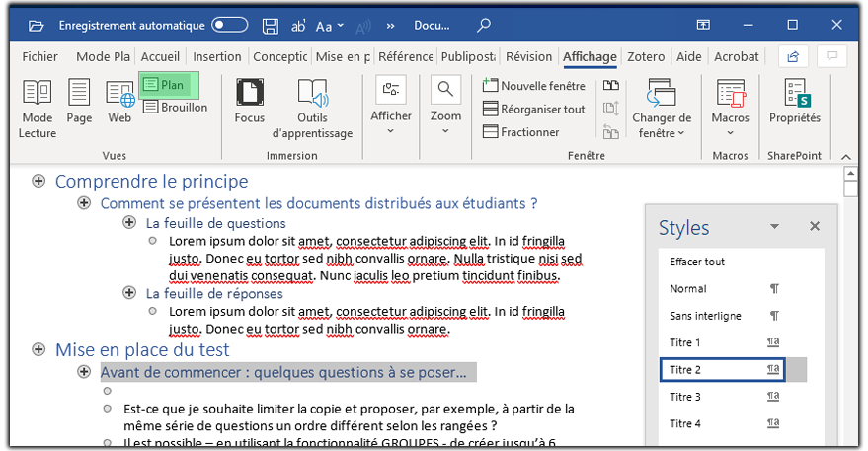Open the search magnifier in title bar
Viewport: 868px width, 451px height.
(484, 25)
